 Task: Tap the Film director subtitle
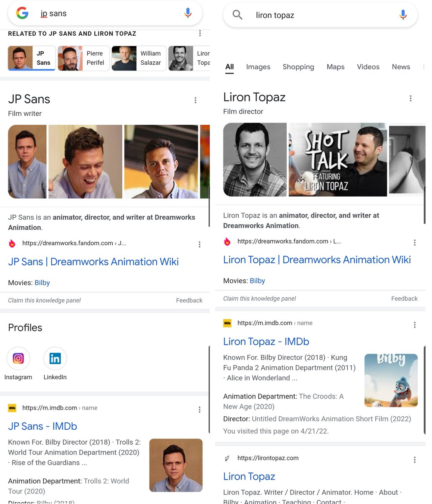pos(243,111)
